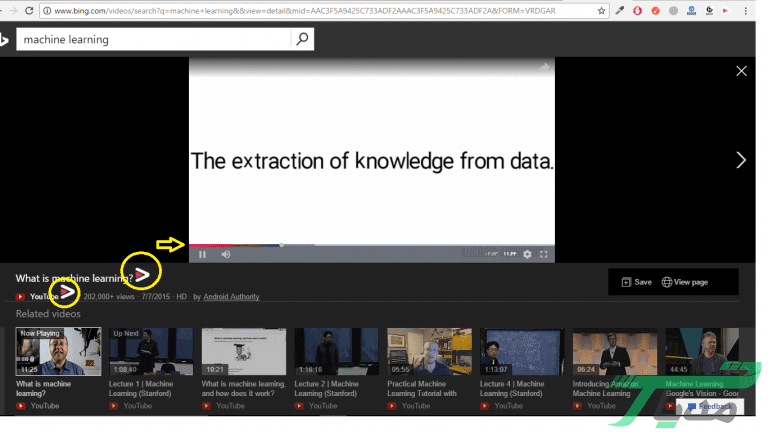
Task: Bookmark page with star icon
Action: [x=601, y=10]
